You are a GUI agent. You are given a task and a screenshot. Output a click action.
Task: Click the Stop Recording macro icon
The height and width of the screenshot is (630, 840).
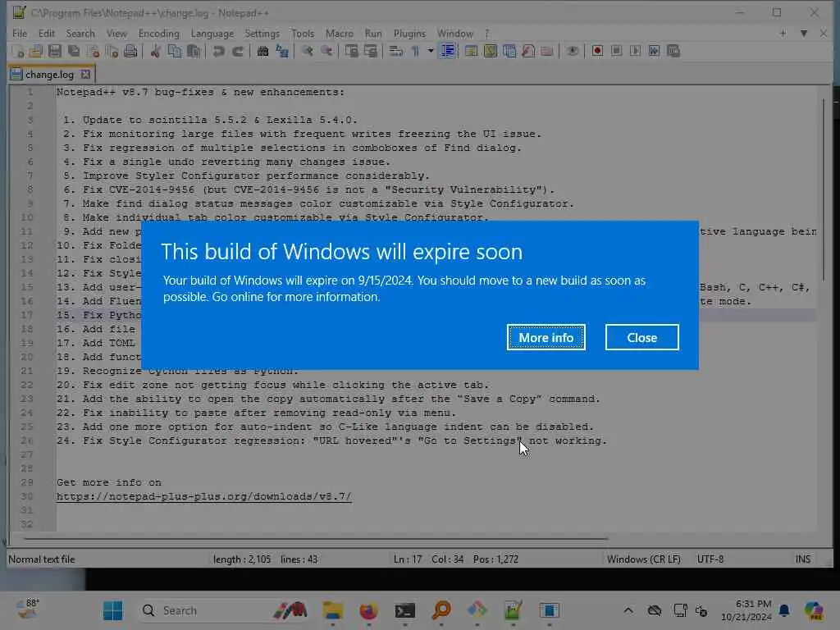pos(617,52)
